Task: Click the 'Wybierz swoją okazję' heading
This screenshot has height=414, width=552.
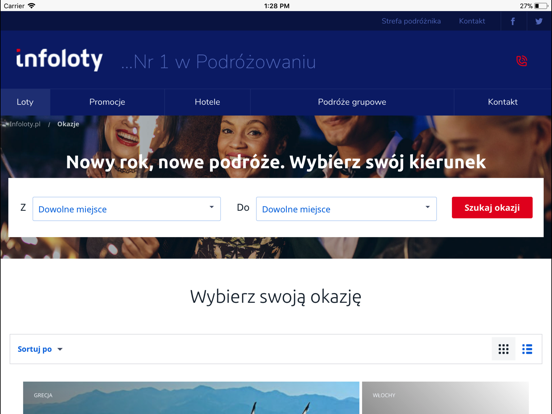Action: (x=276, y=297)
